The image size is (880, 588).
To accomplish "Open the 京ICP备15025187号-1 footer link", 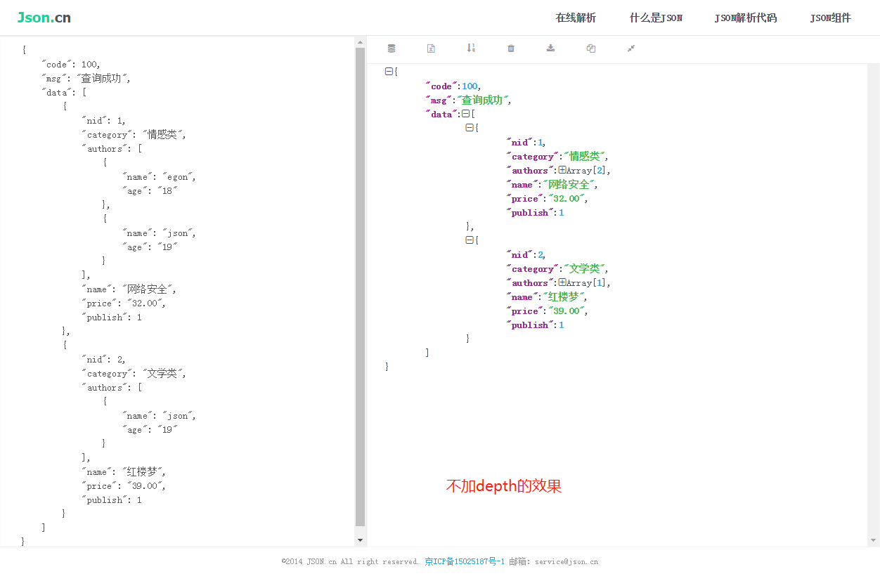I will (465, 562).
